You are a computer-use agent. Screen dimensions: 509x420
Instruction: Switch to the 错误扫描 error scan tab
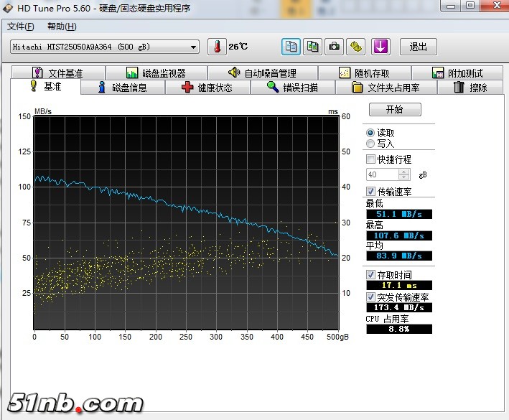point(292,88)
